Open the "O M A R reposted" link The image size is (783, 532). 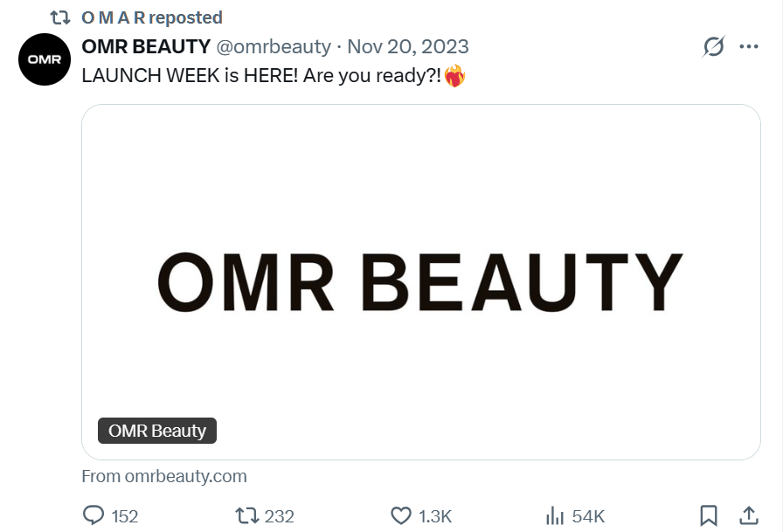click(151, 17)
